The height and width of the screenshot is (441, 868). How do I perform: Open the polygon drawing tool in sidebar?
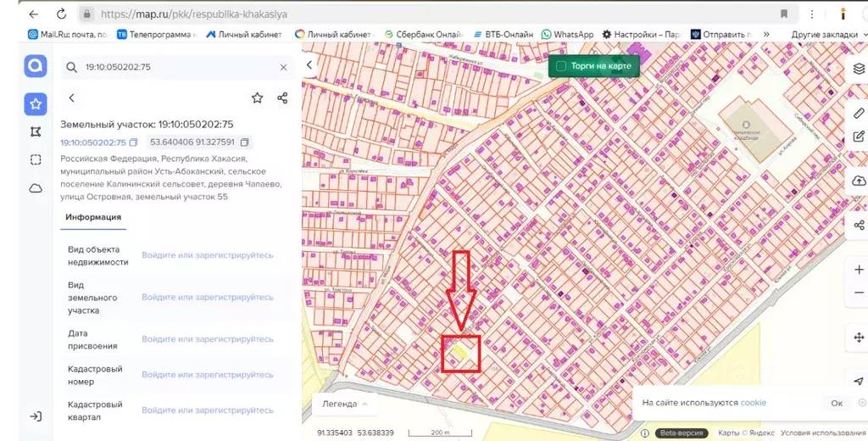(35, 131)
